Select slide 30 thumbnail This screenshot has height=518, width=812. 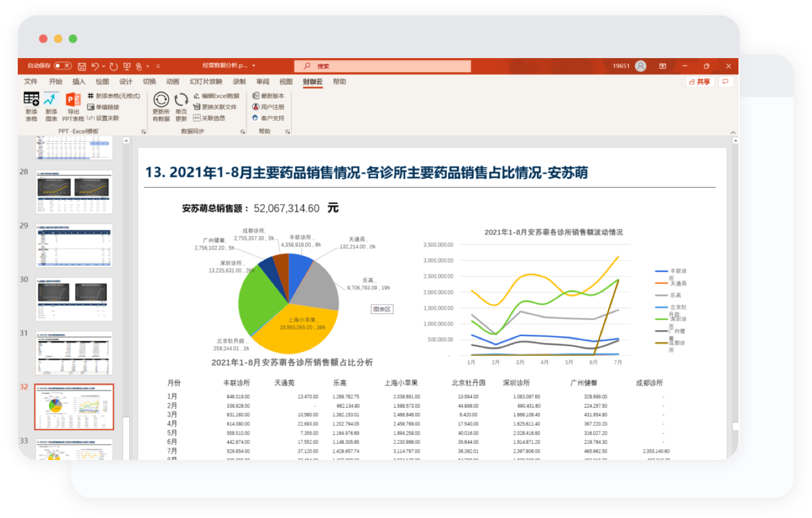(73, 299)
